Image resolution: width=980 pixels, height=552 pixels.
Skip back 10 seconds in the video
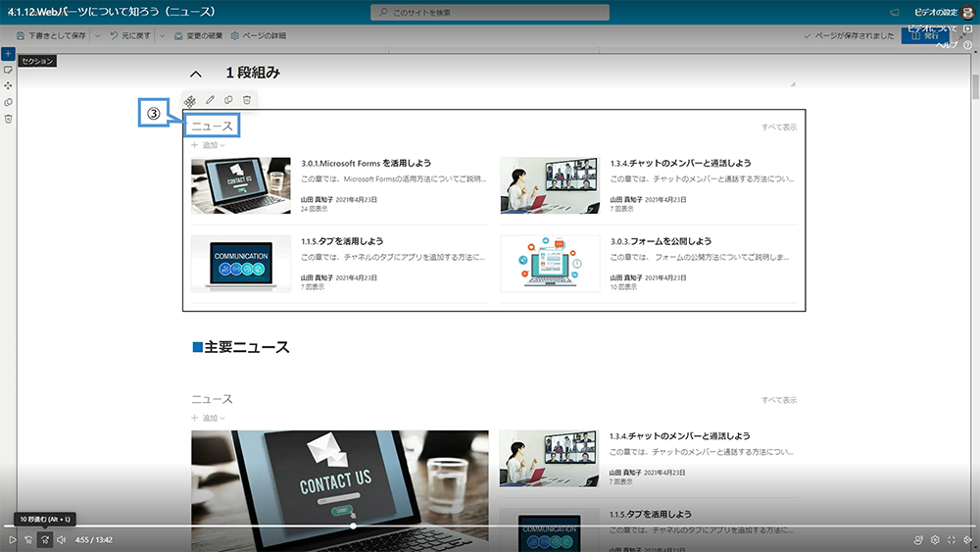pyautogui.click(x=28, y=539)
